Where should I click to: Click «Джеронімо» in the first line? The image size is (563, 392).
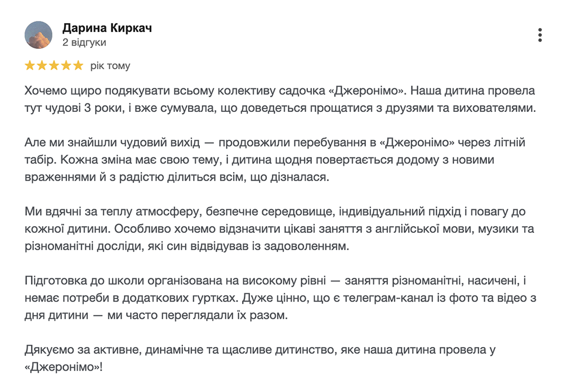pos(368,91)
